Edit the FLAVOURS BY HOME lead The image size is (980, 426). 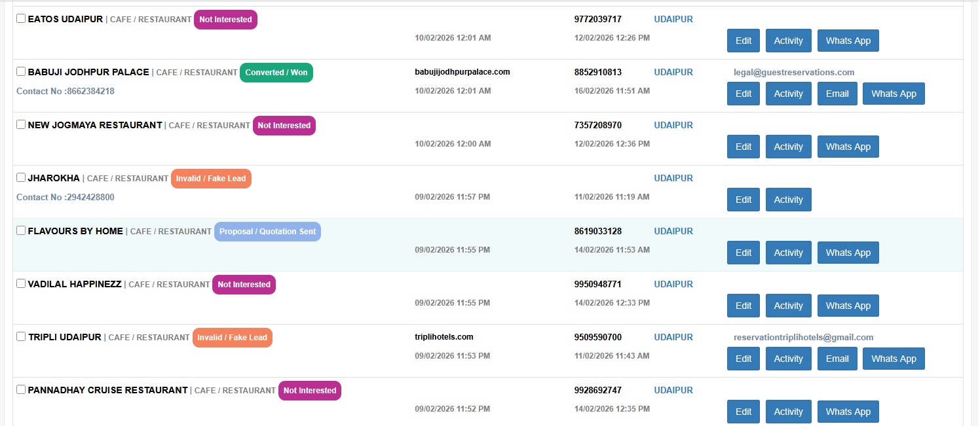[744, 253]
